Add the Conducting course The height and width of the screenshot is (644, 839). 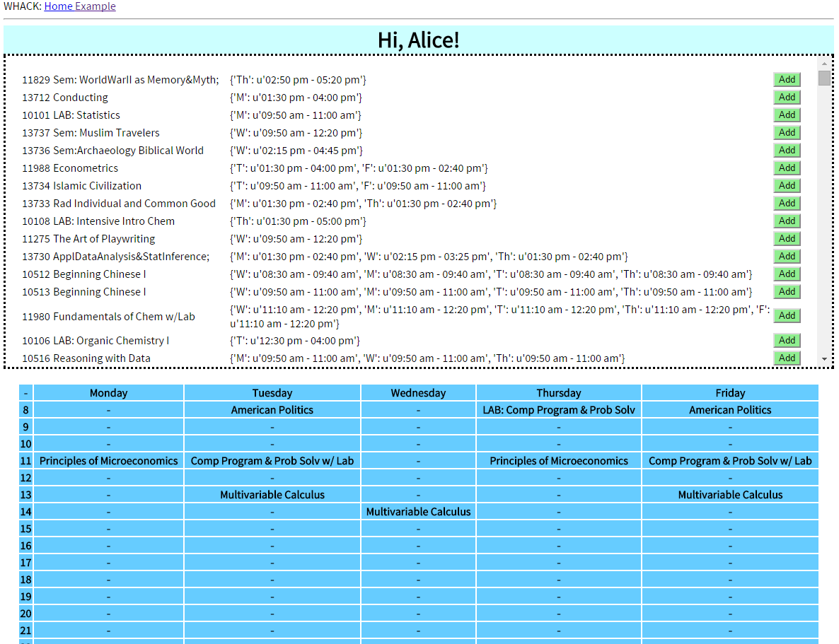click(787, 98)
